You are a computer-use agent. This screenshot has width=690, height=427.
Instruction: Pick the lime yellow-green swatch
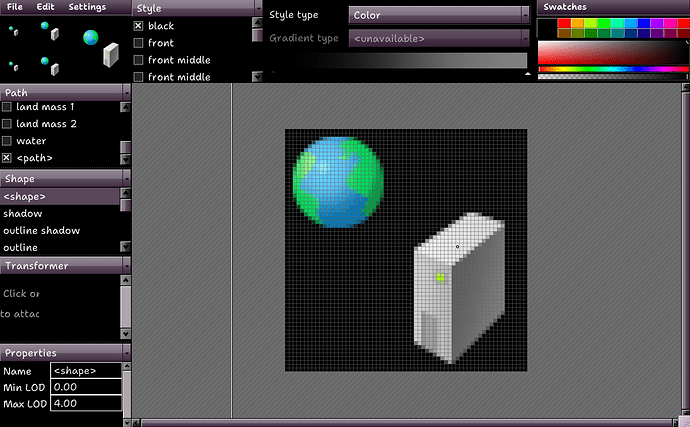(591, 23)
